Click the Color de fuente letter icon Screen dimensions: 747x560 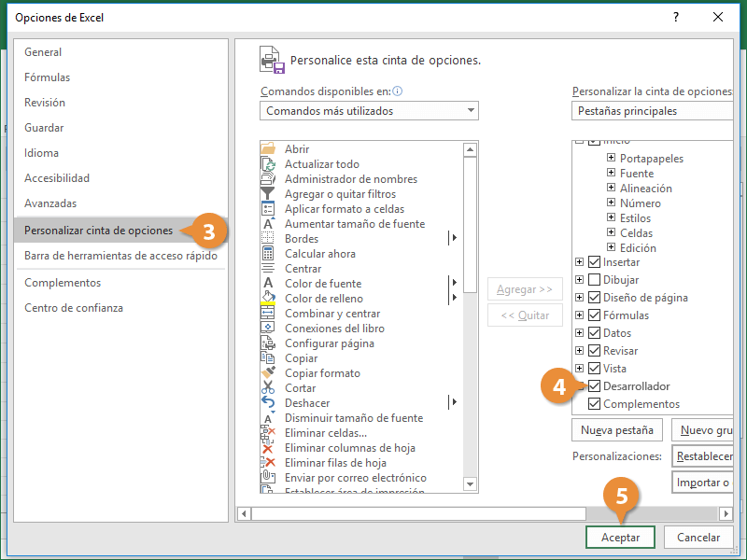268,283
